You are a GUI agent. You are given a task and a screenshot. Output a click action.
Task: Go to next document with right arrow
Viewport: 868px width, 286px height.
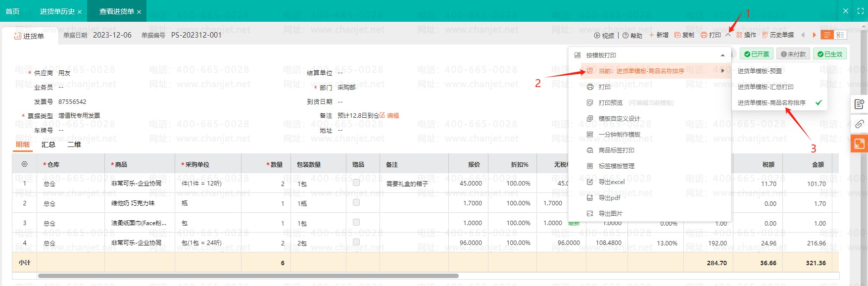click(x=814, y=35)
